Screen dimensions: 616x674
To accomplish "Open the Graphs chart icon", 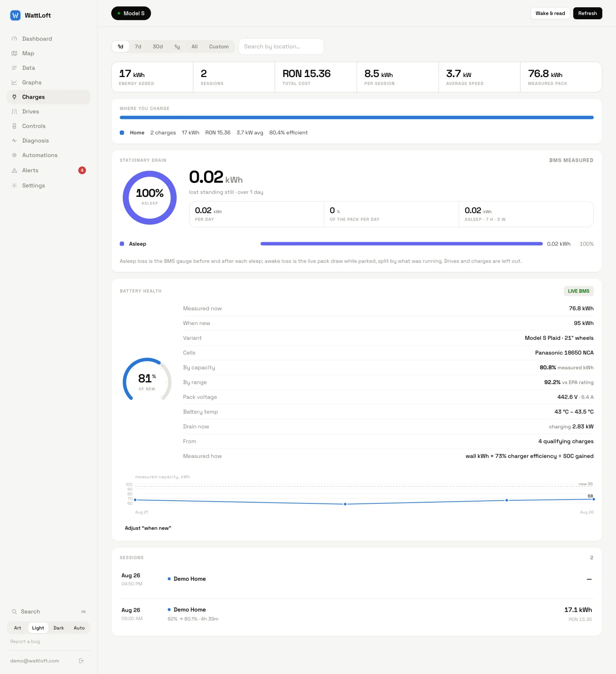I will point(14,82).
